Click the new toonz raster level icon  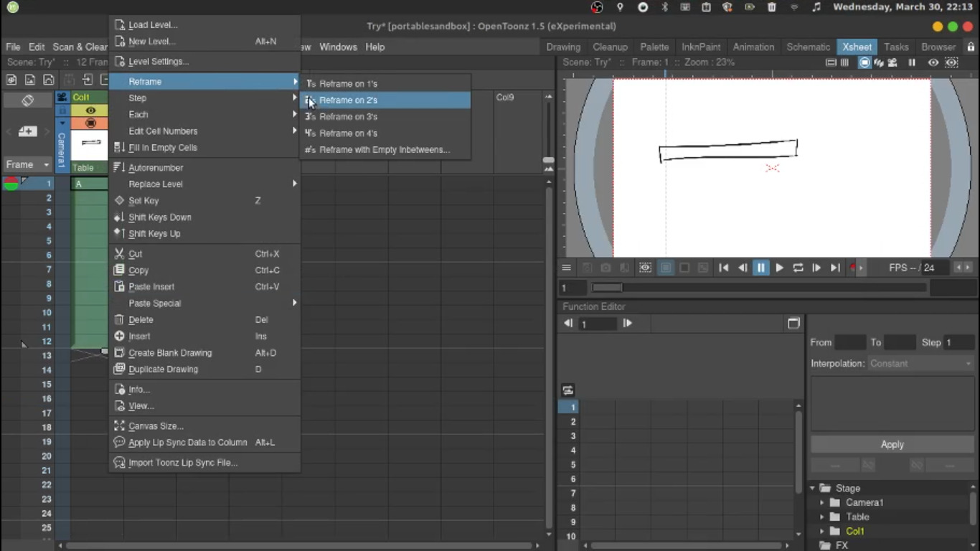tap(11, 80)
